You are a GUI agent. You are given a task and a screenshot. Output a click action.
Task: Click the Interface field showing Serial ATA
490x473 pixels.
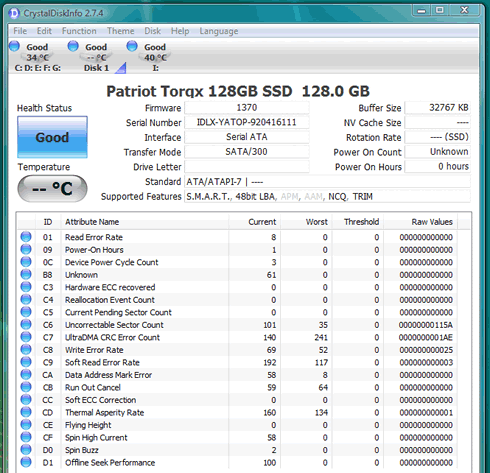[x=247, y=137]
